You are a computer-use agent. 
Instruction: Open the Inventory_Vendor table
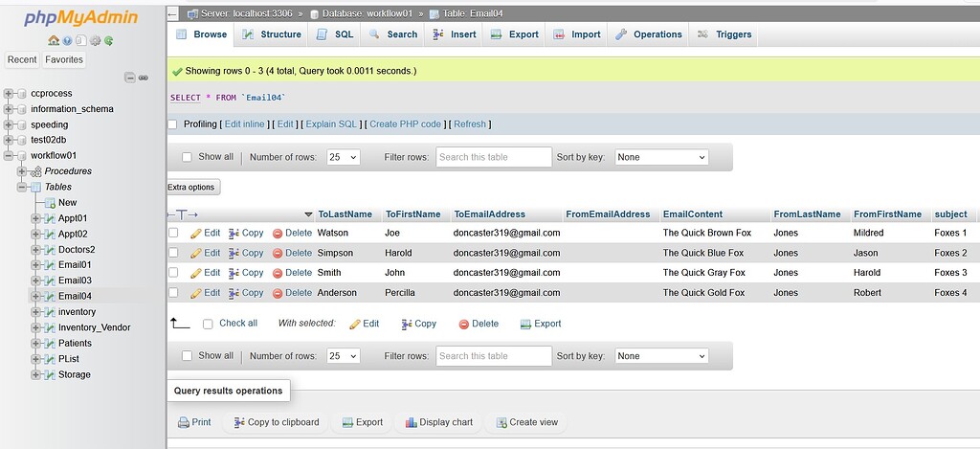(x=95, y=327)
